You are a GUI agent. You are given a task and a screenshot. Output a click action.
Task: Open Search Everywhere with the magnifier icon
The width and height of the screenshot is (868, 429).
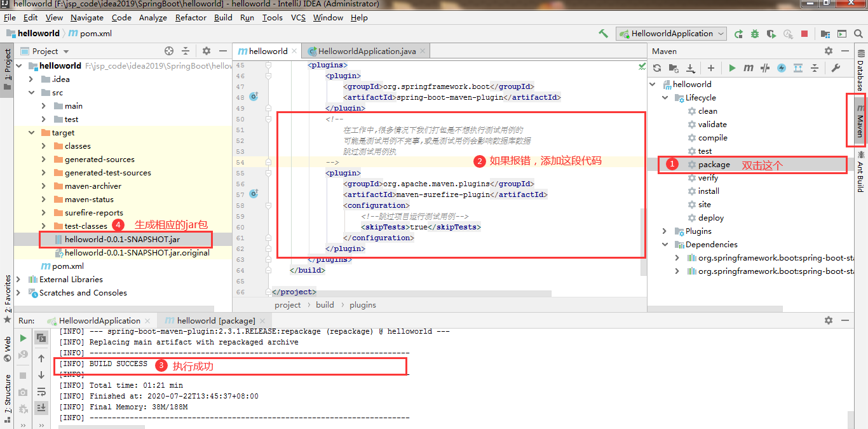coord(859,34)
